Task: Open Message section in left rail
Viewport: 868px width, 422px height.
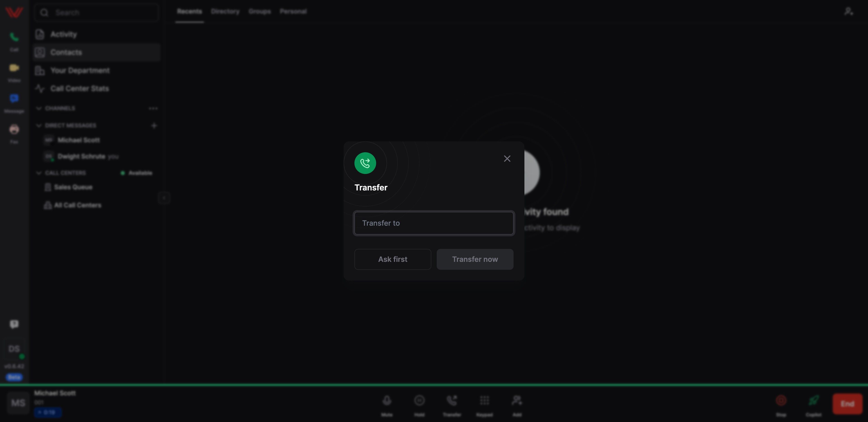Action: (14, 99)
